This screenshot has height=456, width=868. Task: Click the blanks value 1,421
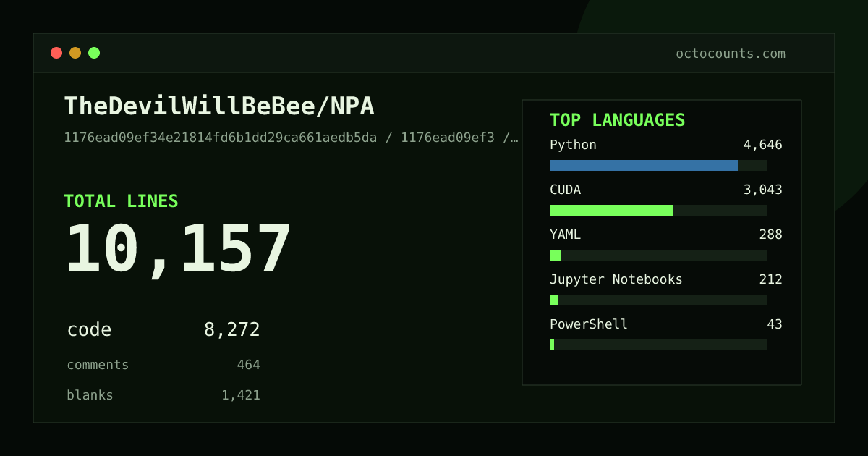click(241, 395)
